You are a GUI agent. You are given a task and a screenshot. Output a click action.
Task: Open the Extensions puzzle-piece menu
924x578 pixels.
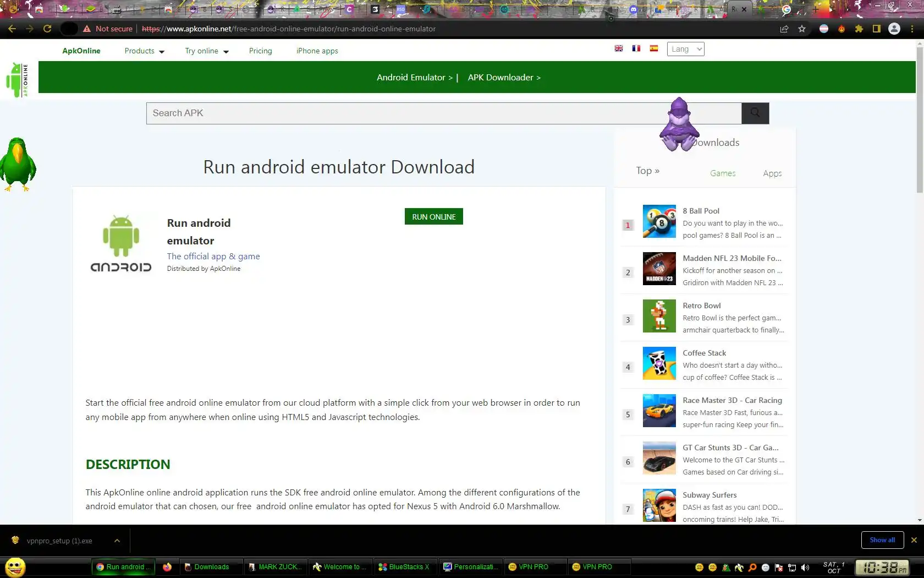point(859,29)
